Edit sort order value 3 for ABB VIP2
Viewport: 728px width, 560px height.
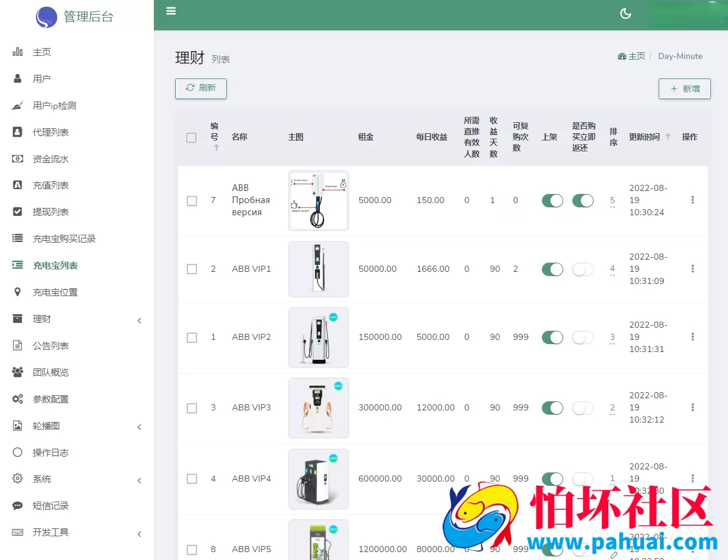click(x=612, y=337)
